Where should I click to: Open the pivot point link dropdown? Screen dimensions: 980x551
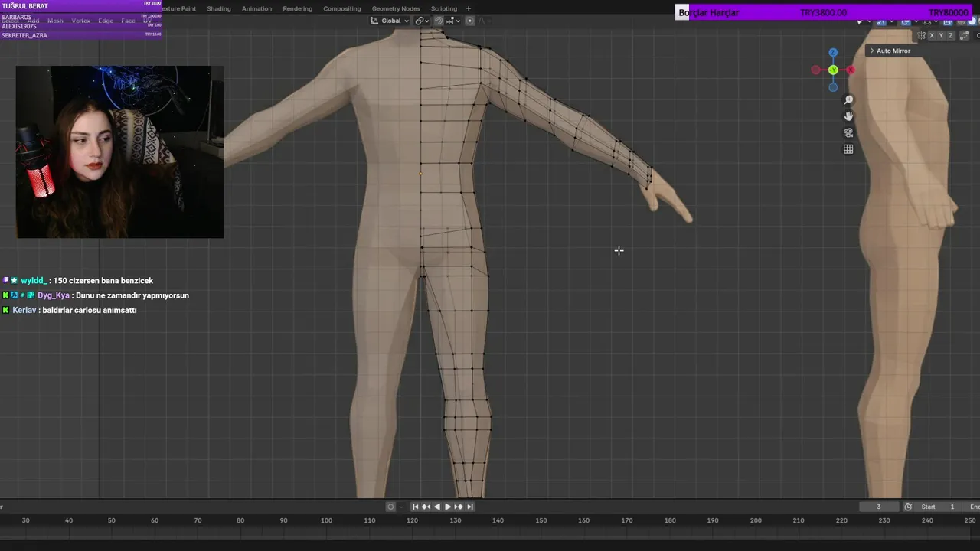[x=423, y=21]
